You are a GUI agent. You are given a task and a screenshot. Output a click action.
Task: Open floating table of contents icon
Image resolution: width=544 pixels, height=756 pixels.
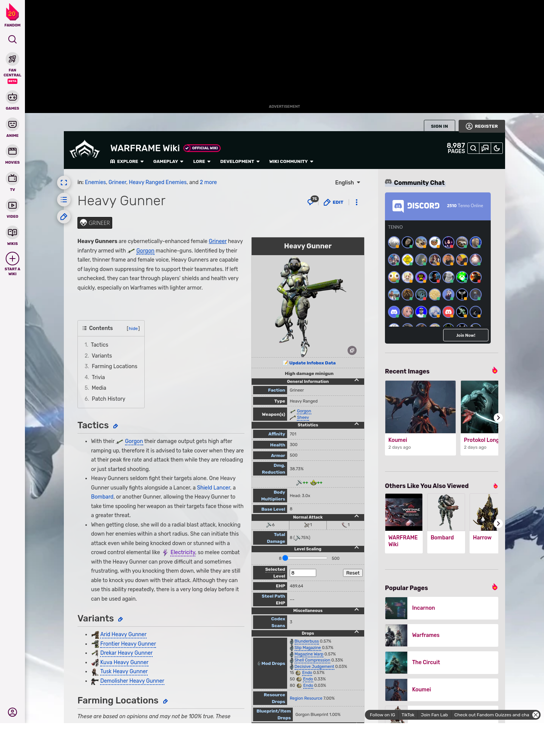pyautogui.click(x=64, y=200)
